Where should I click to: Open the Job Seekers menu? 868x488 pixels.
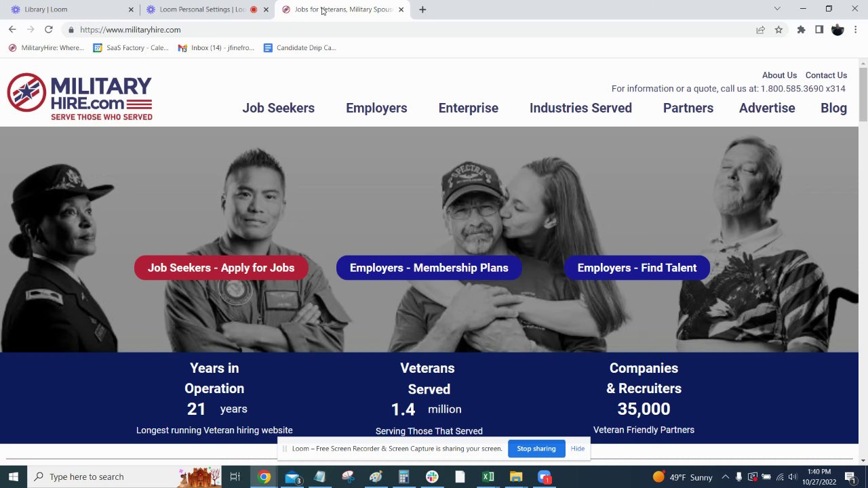(x=279, y=108)
